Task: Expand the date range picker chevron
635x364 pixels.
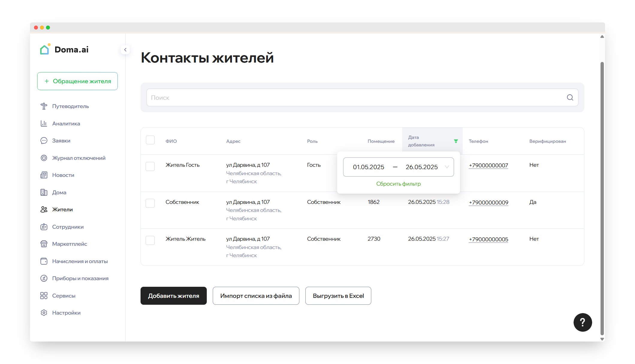Action: [447, 167]
